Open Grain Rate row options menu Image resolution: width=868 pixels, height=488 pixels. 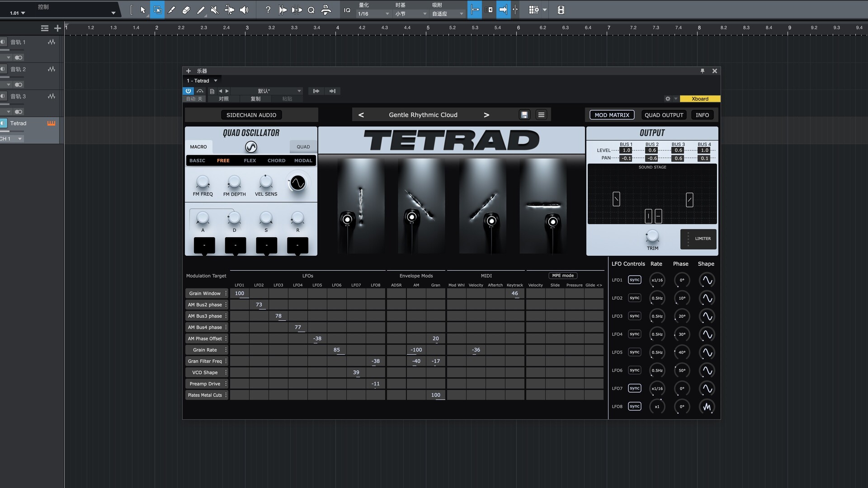coord(226,350)
